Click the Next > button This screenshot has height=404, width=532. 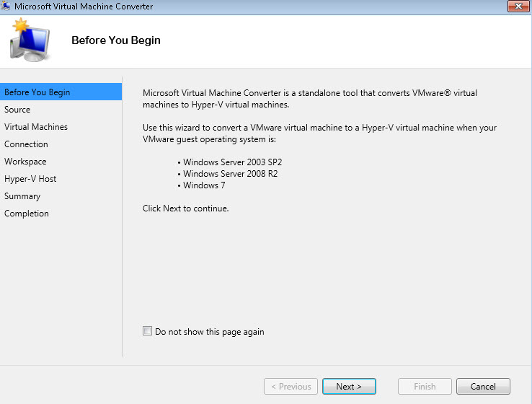coord(349,387)
